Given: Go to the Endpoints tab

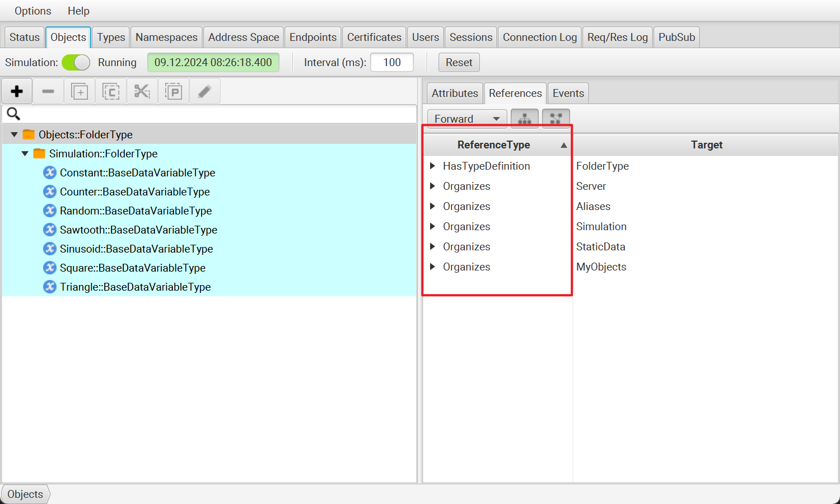Looking at the screenshot, I should tap(313, 37).
